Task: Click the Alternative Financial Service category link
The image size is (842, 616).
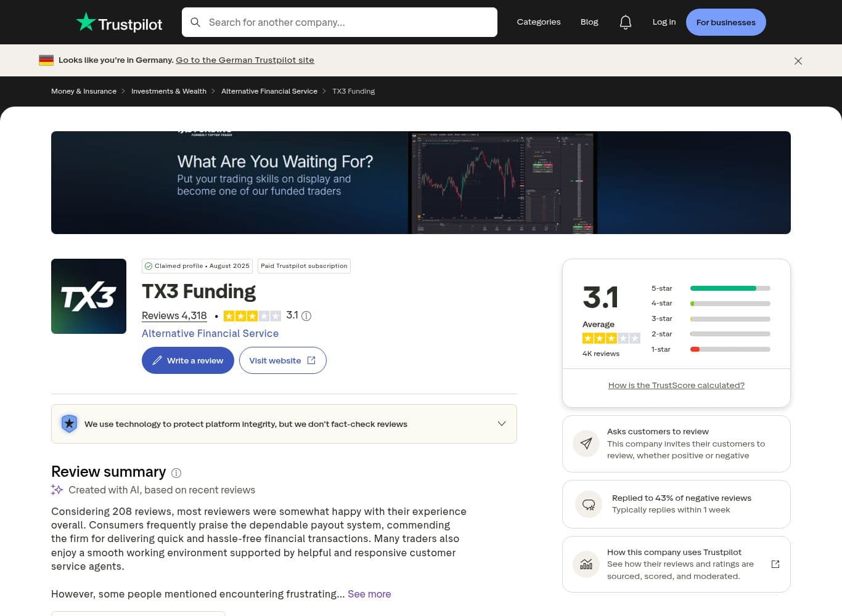Action: tap(210, 333)
